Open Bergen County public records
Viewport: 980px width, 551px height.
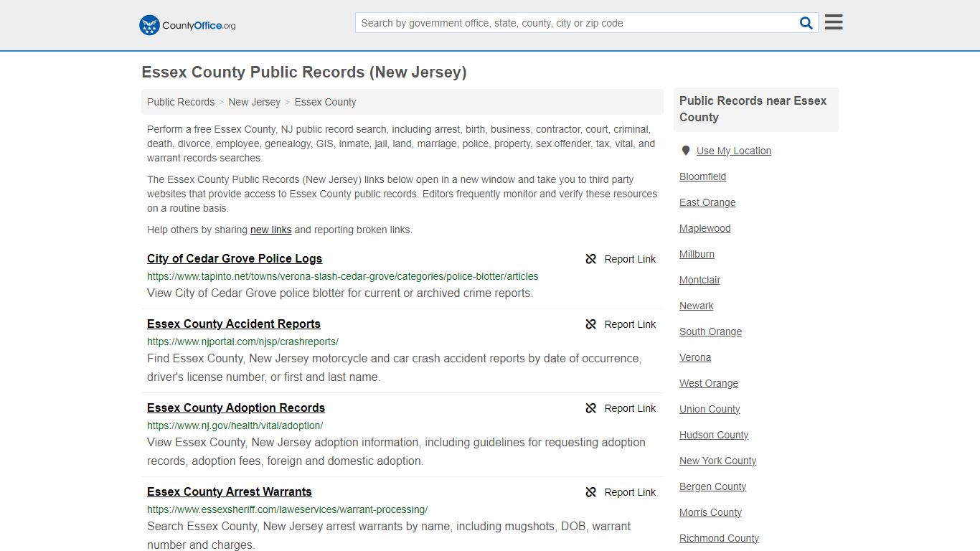pos(712,486)
